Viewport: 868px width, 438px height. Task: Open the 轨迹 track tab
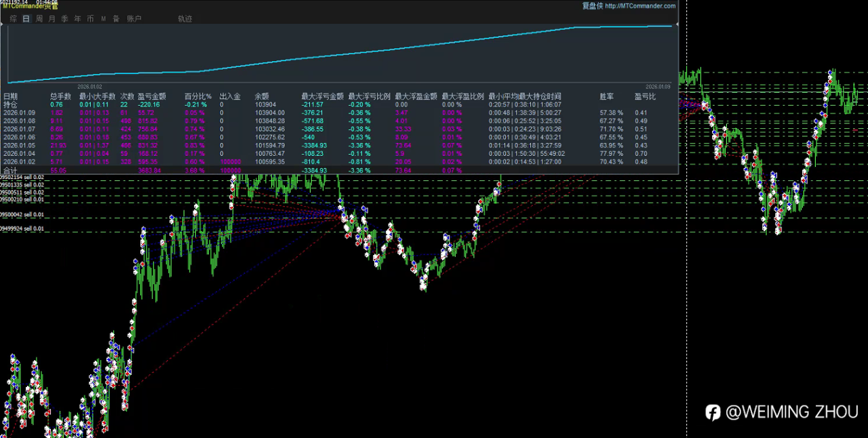click(x=184, y=19)
